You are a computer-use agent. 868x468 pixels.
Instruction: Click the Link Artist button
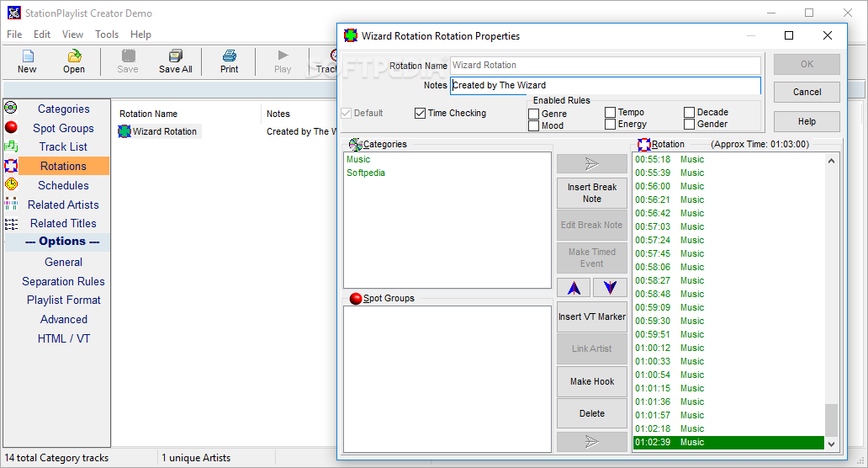[592, 348]
